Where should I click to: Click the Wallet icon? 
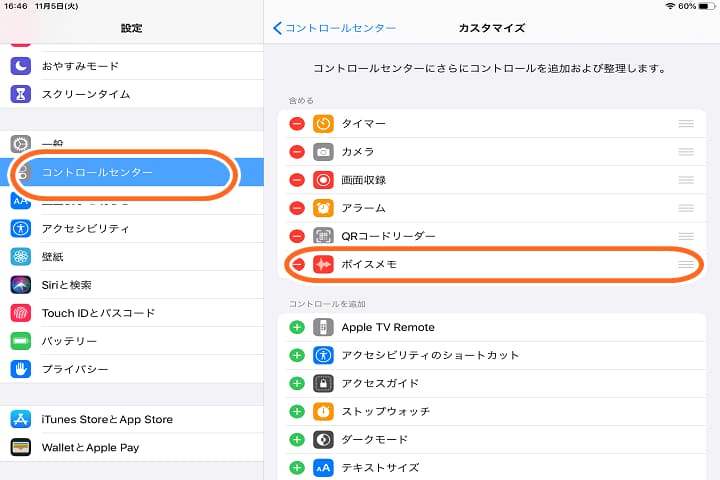pyautogui.click(x=21, y=447)
